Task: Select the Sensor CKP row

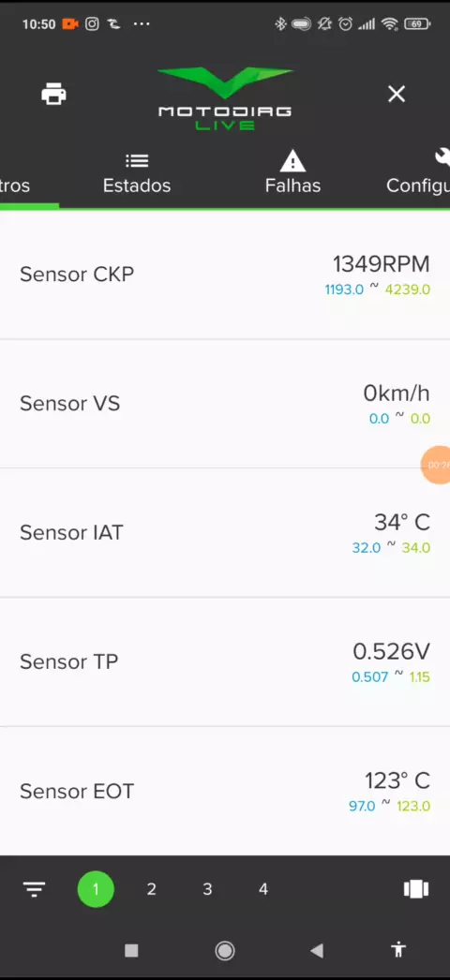Action: (x=225, y=275)
